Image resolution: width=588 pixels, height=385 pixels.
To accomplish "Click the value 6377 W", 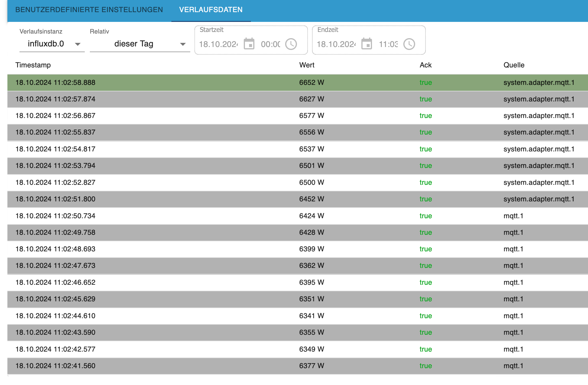I will 311,366.
